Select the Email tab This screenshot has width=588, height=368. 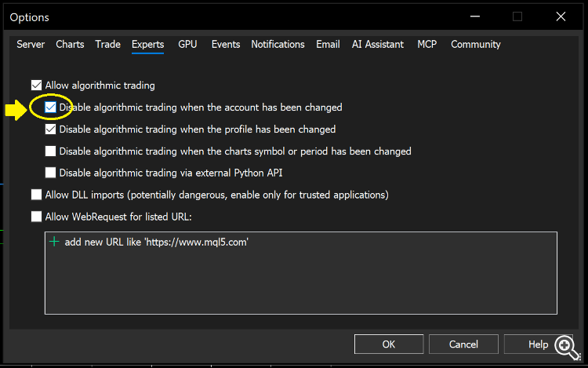328,44
